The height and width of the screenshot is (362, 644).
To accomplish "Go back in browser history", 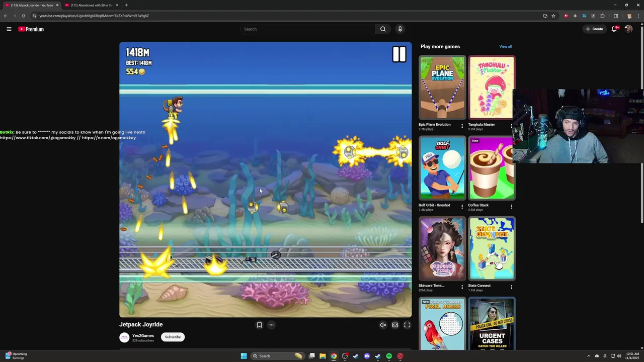I will point(6,16).
